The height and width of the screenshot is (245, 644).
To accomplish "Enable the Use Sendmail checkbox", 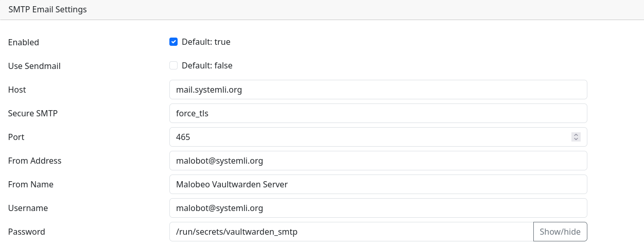I will 173,65.
